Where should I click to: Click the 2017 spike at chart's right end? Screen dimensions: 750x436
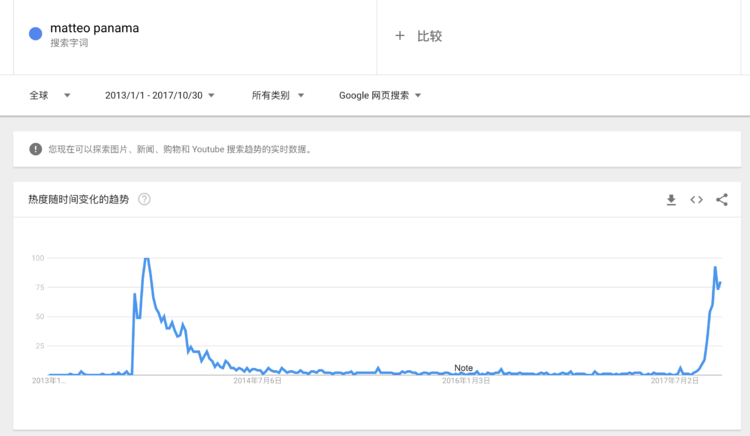(715, 268)
